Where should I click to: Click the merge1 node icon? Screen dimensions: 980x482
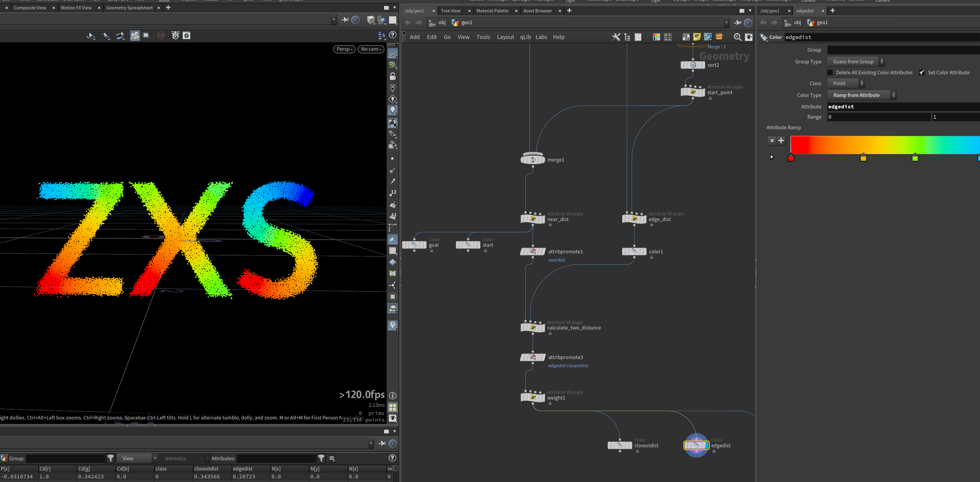533,159
